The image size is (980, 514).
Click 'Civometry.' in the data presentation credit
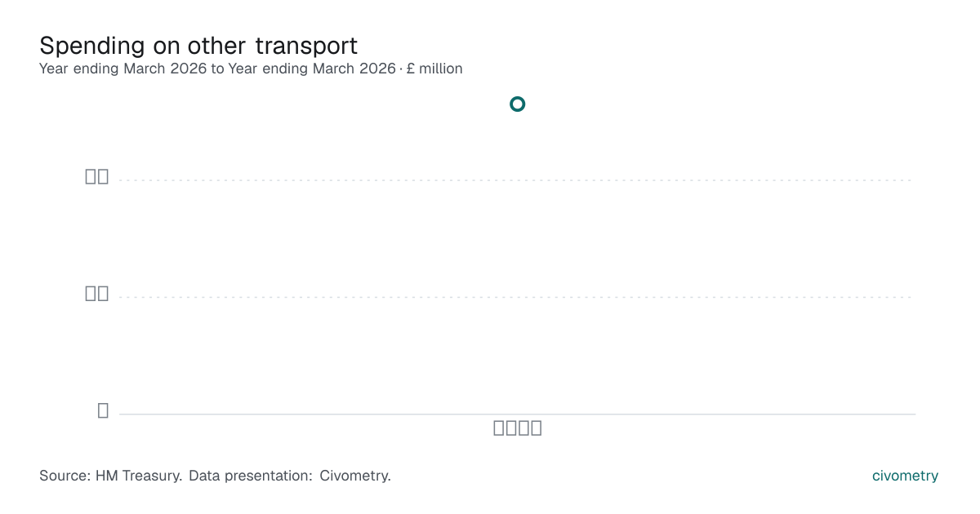click(x=355, y=476)
